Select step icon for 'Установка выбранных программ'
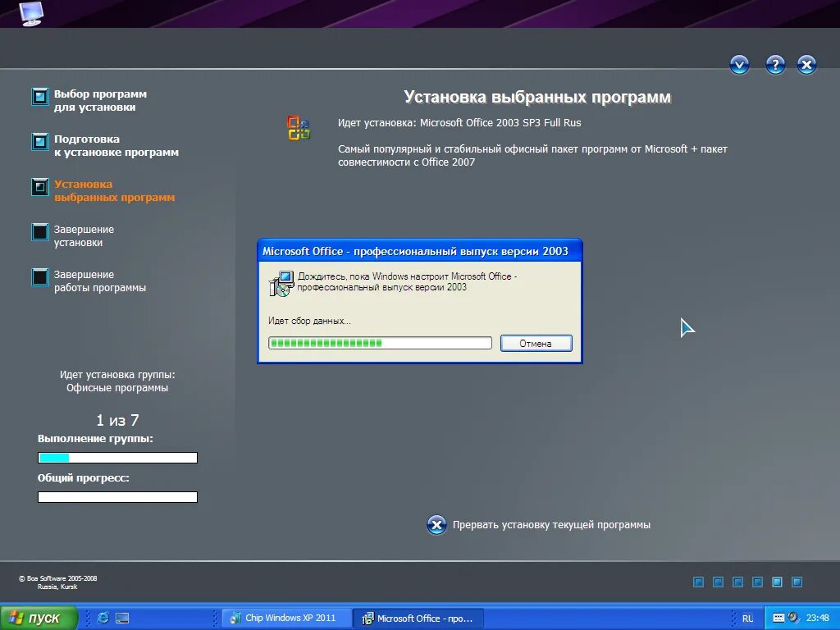This screenshot has height=630, width=840. click(x=39, y=187)
